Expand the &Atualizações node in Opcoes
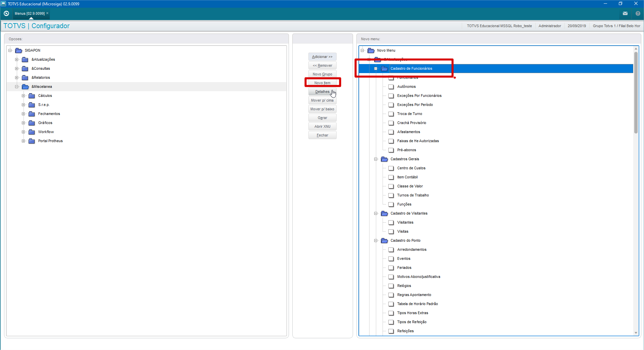The image size is (644, 350). (x=17, y=59)
